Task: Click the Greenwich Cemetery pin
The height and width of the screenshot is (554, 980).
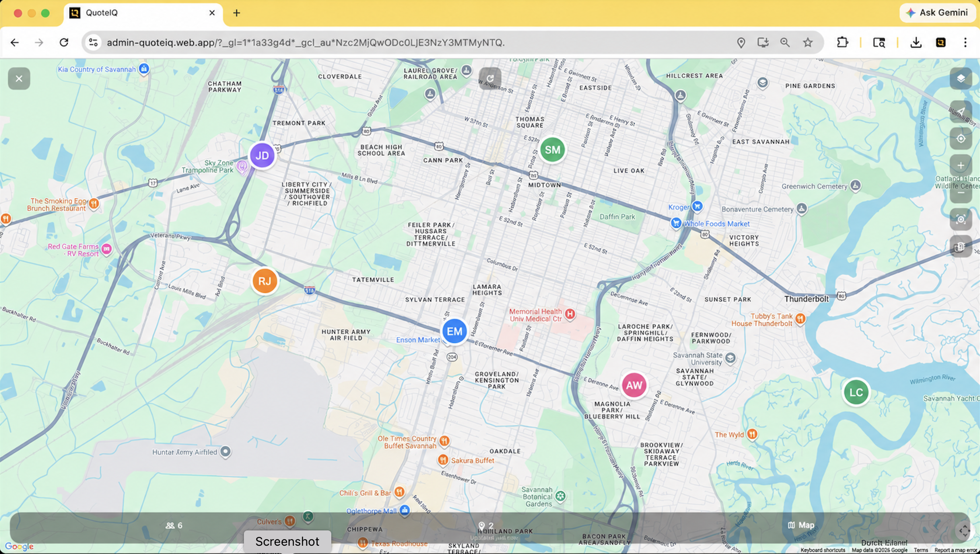Action: click(855, 186)
